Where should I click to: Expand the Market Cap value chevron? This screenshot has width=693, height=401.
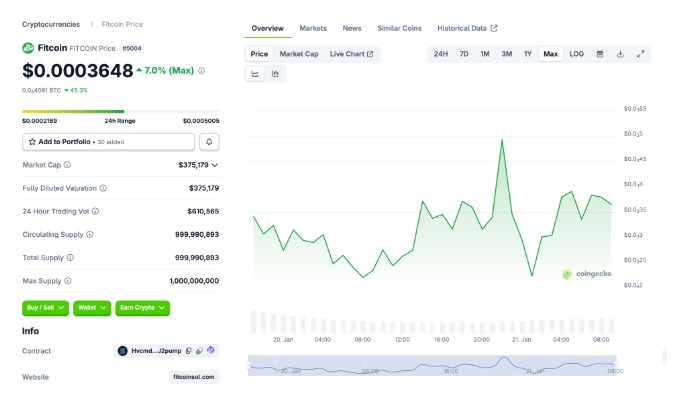pos(215,165)
